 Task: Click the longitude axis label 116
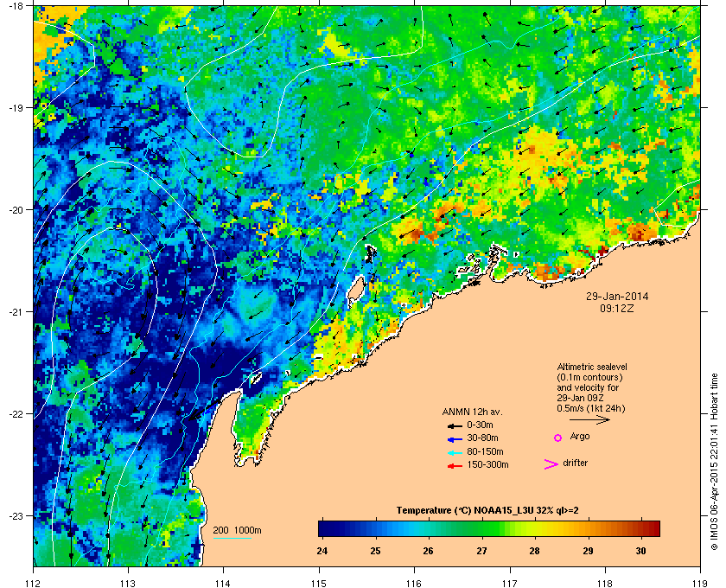pyautogui.click(x=414, y=583)
